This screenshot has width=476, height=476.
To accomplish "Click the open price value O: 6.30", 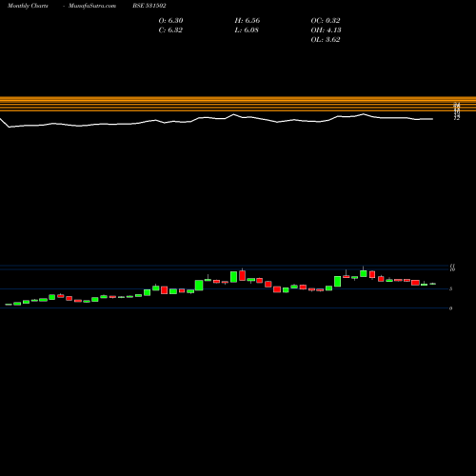I will click(170, 20).
